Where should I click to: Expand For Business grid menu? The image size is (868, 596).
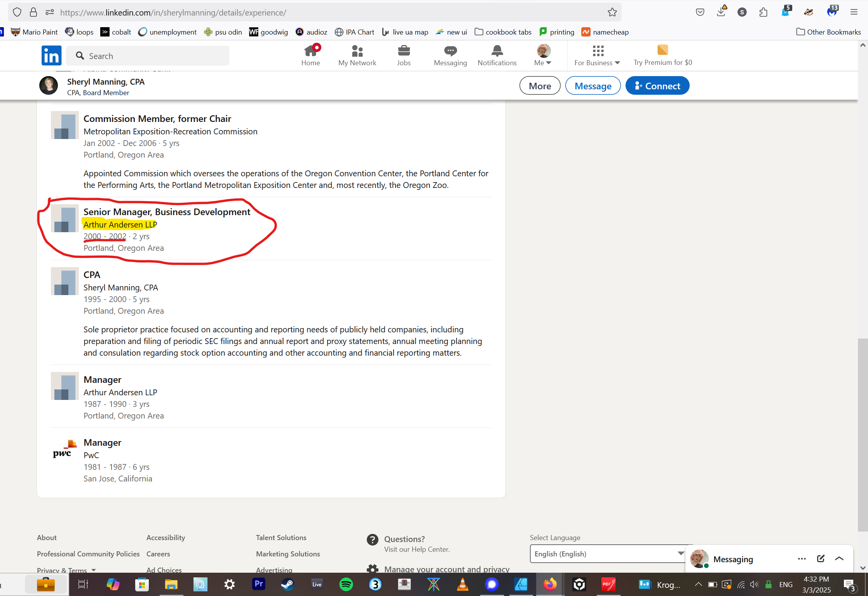pyautogui.click(x=597, y=56)
